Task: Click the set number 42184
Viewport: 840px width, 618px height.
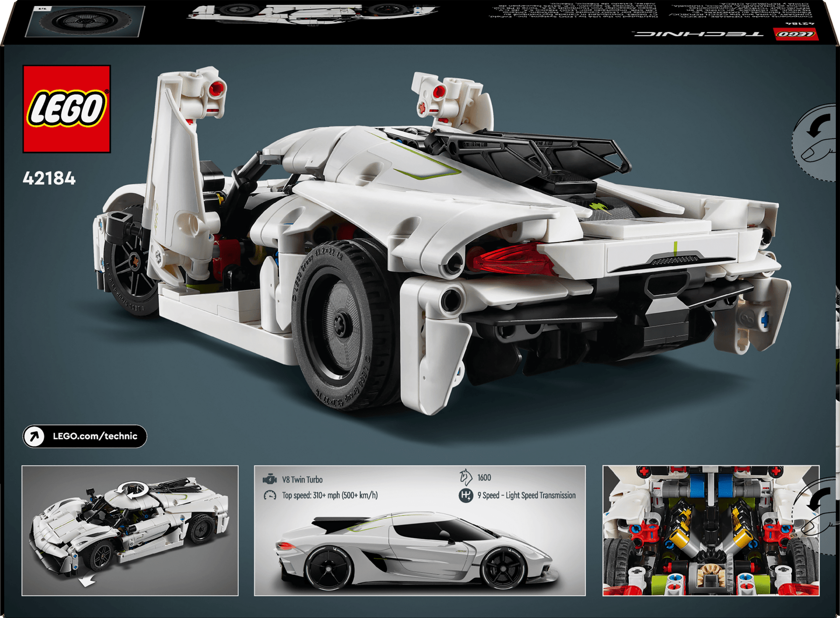Action: (49, 178)
